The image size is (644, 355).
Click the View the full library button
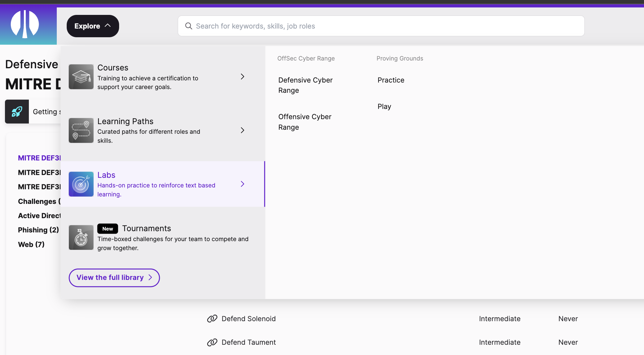114,277
